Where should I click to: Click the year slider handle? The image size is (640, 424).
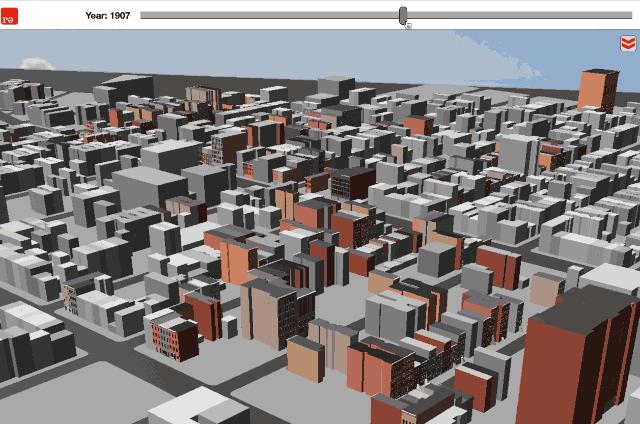click(403, 16)
